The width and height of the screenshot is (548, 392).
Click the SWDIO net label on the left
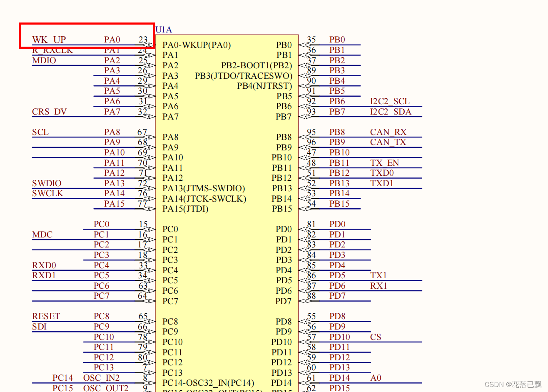[x=47, y=183]
